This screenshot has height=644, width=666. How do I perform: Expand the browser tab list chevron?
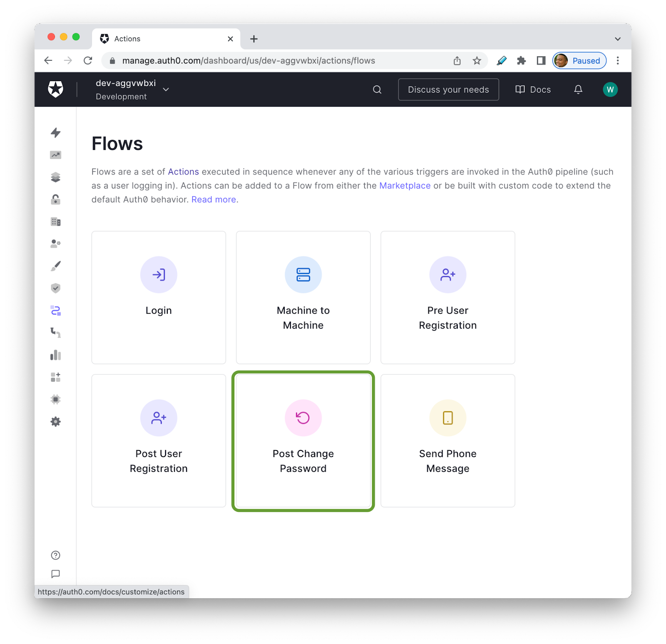click(617, 39)
